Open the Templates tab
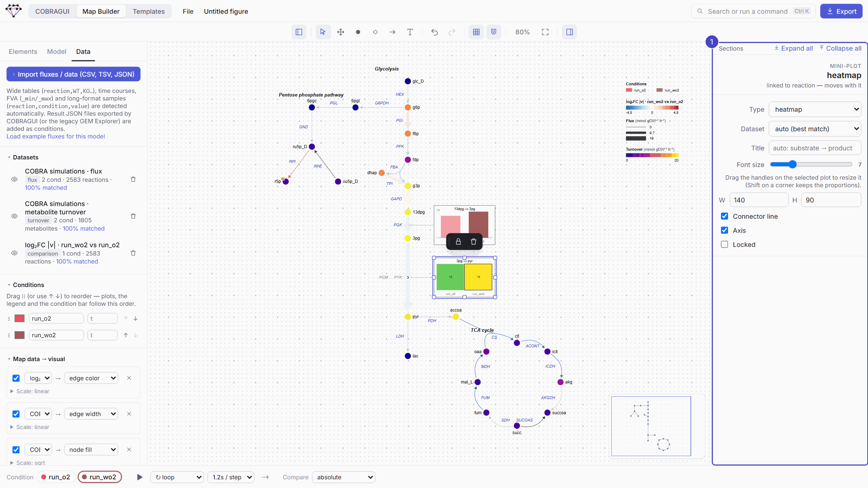Screen dimensions: 868x488 [x=149, y=11]
